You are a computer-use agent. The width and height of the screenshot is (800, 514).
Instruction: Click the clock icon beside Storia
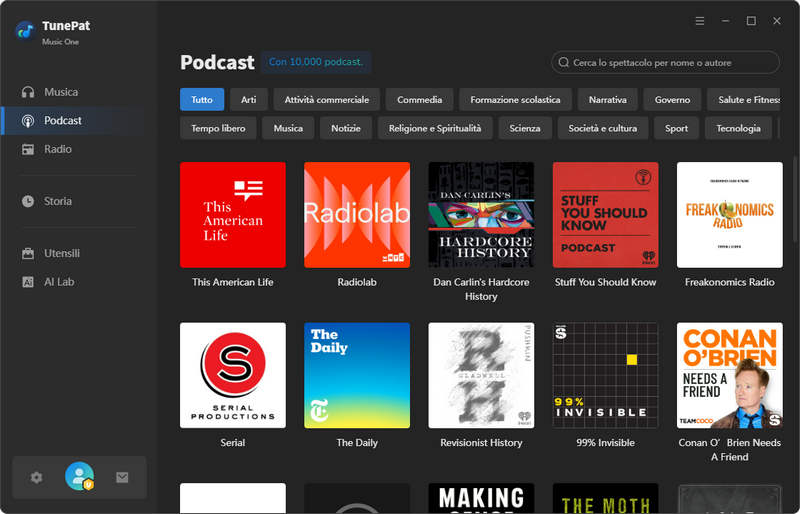[28, 201]
